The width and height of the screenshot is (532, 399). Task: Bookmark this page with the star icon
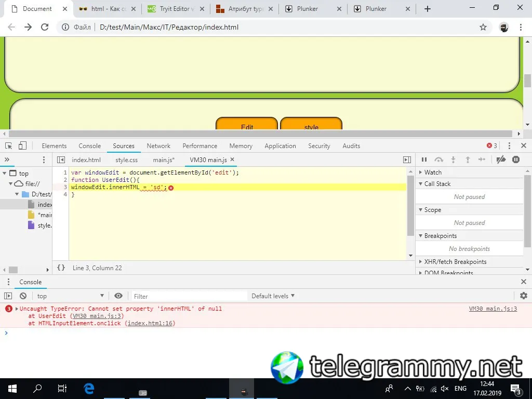tap(483, 27)
